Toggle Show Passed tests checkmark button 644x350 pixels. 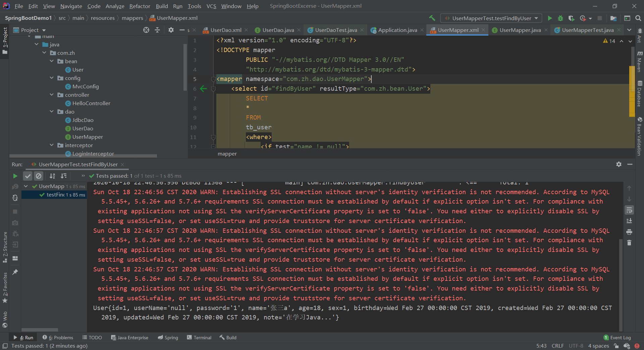point(28,176)
